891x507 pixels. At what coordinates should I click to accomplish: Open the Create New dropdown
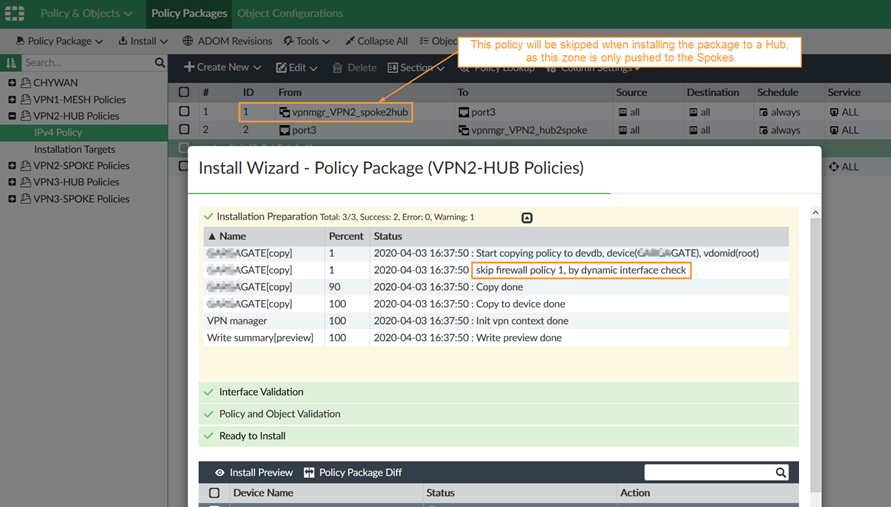[222, 67]
